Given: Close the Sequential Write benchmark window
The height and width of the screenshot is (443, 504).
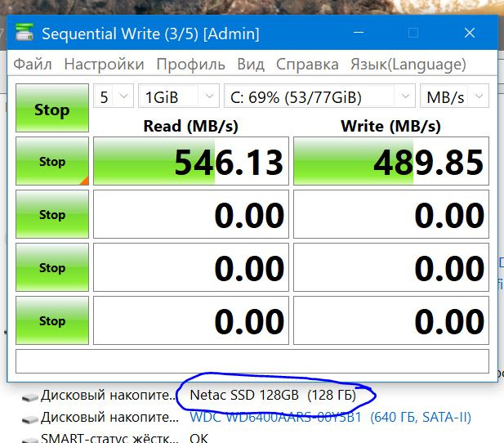Looking at the screenshot, I should [470, 34].
